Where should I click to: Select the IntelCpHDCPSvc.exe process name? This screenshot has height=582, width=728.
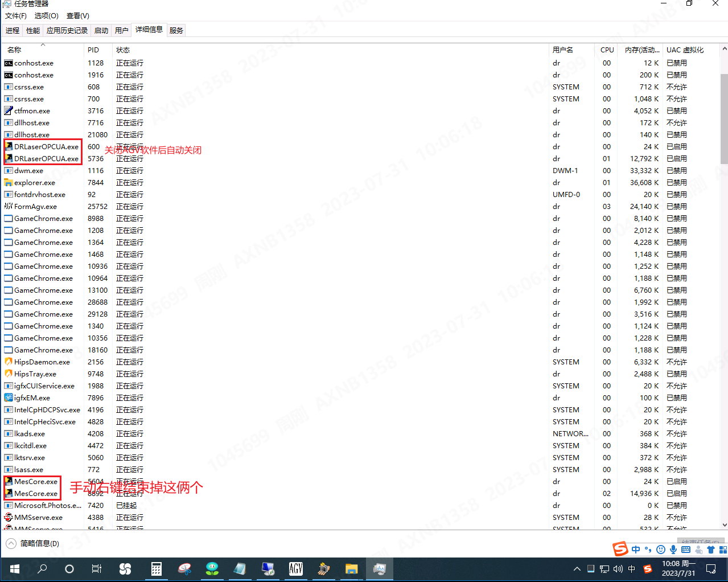(47, 409)
